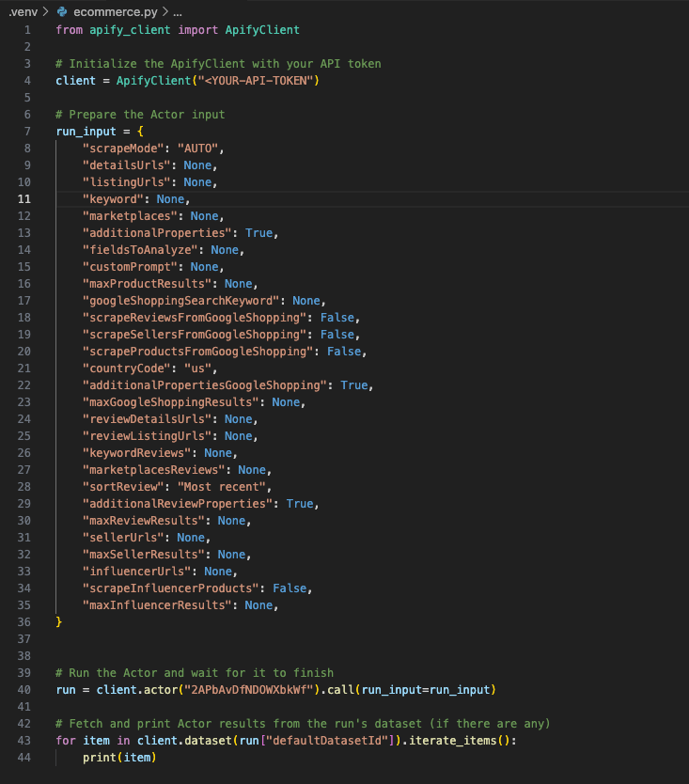Open the breadcrumb ellipsis symbols segment
This screenshot has height=784, width=689.
(178, 12)
